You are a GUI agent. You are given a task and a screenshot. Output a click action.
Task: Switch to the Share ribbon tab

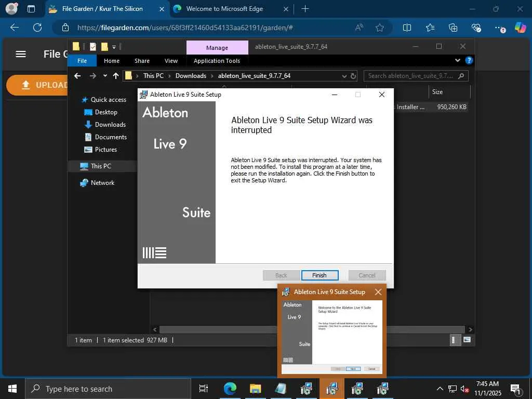(142, 61)
